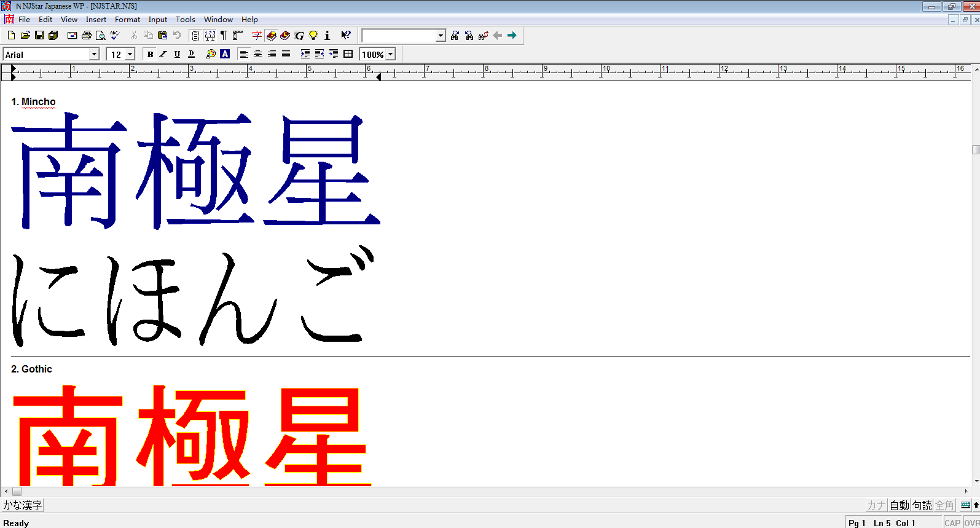Click the かな漢字 input method button

coord(23,505)
